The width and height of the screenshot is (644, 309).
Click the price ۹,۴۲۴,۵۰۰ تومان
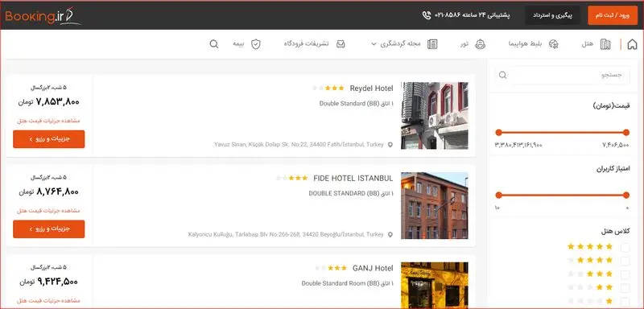click(x=48, y=282)
